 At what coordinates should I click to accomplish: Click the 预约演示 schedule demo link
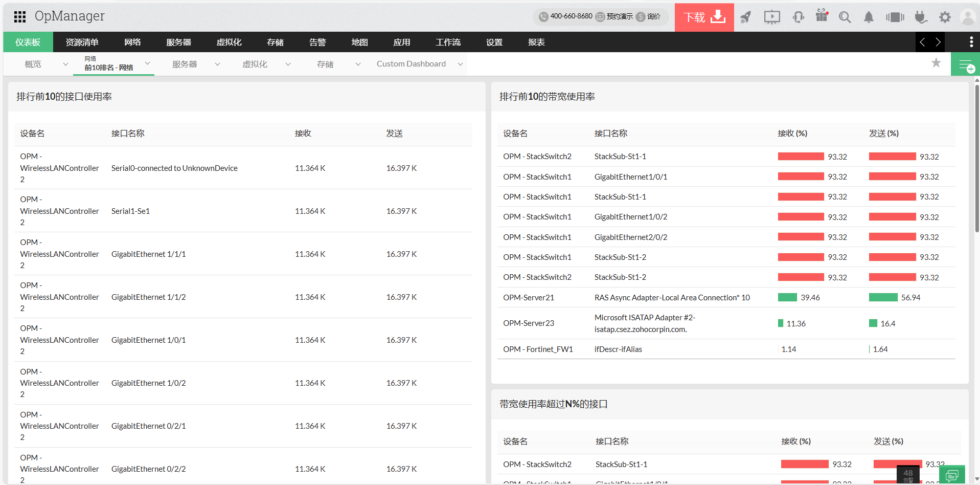619,16
